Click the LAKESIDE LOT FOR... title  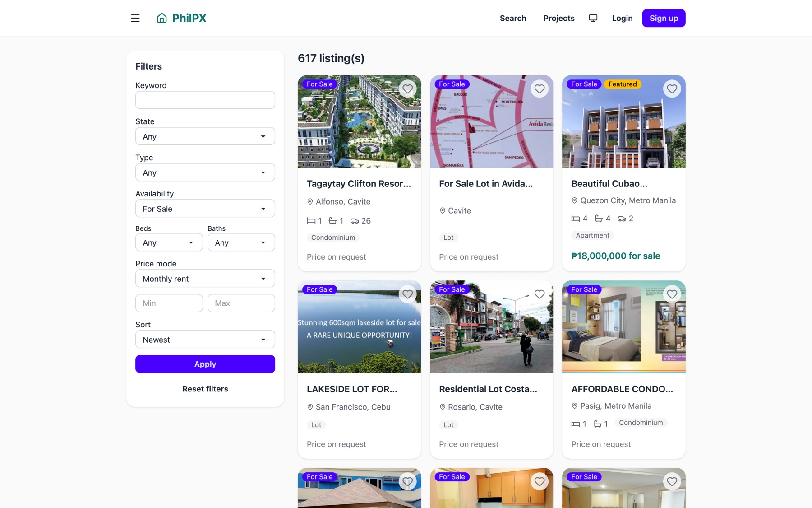[x=352, y=389]
